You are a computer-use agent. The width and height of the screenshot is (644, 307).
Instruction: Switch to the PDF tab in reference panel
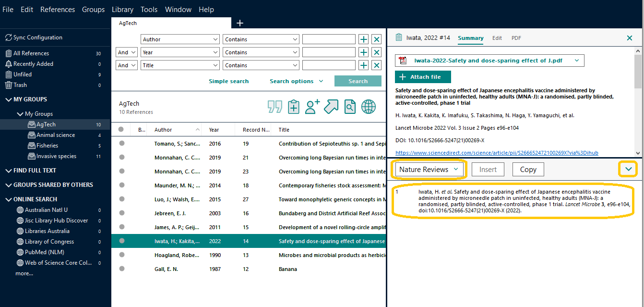point(516,38)
